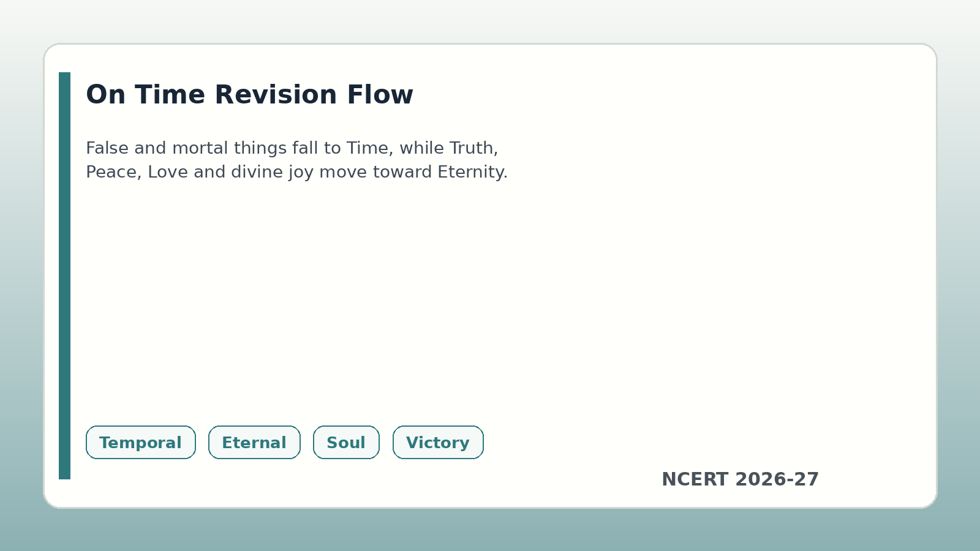Click the Soul tag chip

[x=346, y=442]
